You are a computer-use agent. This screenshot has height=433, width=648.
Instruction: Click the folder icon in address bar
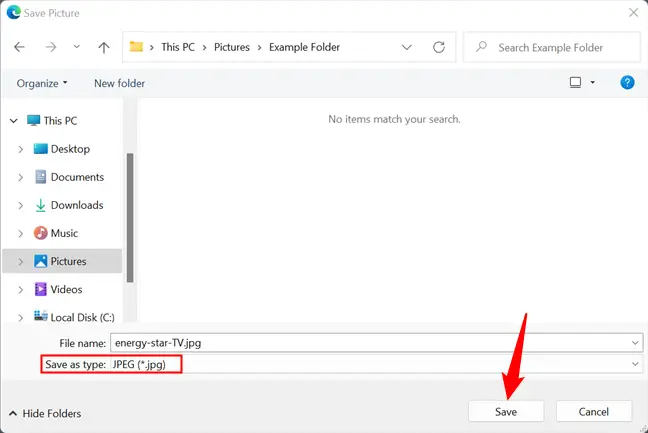point(136,47)
